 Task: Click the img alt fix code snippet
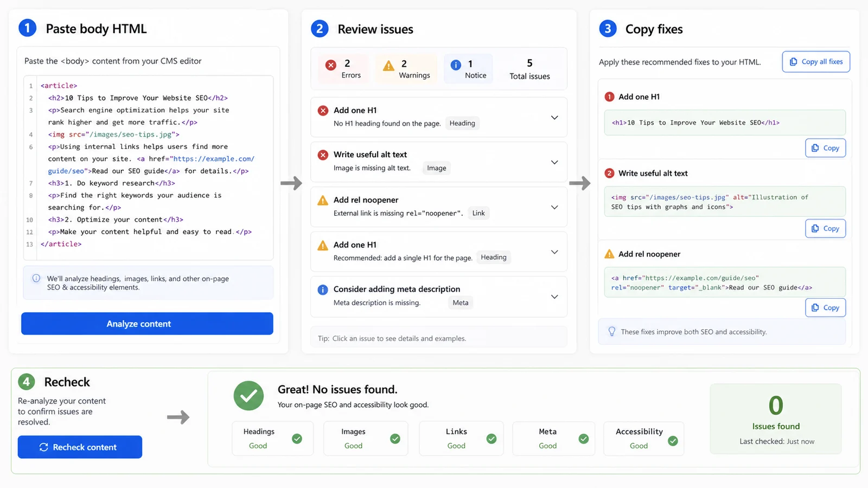pos(725,202)
